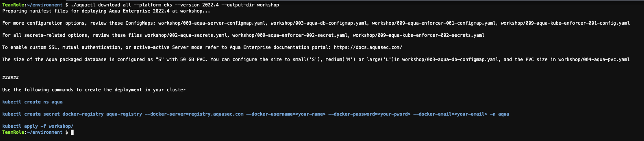Click the 'Preparing manifest files' output line
This screenshot has width=644, height=141.
pos(106,11)
